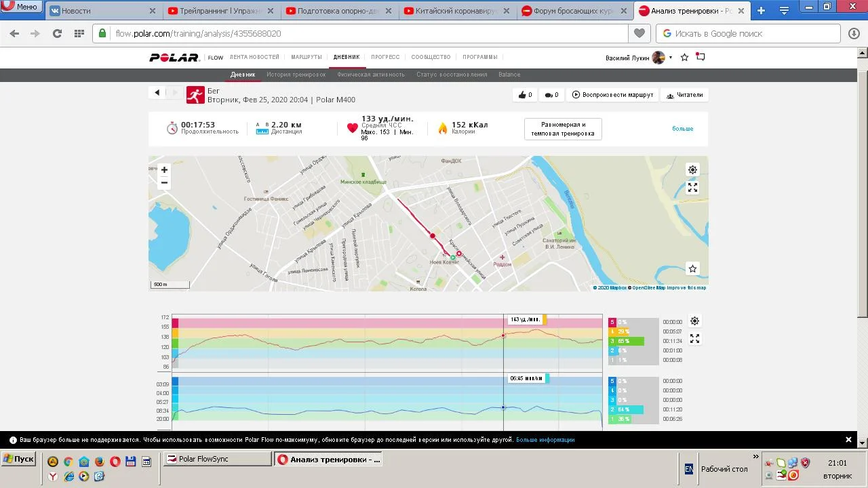
Task: Click the star icon on the map
Action: pyautogui.click(x=692, y=269)
